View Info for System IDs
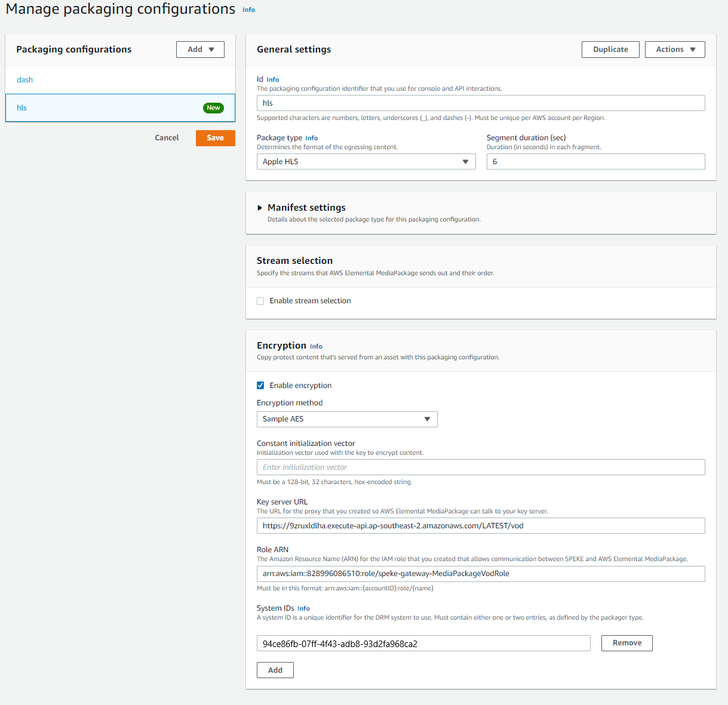 (303, 608)
